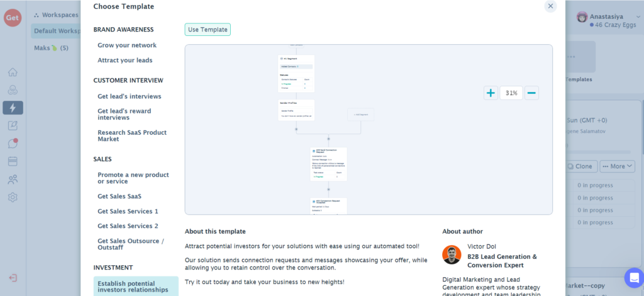
Task: Zoom out the template preview
Action: tap(532, 93)
